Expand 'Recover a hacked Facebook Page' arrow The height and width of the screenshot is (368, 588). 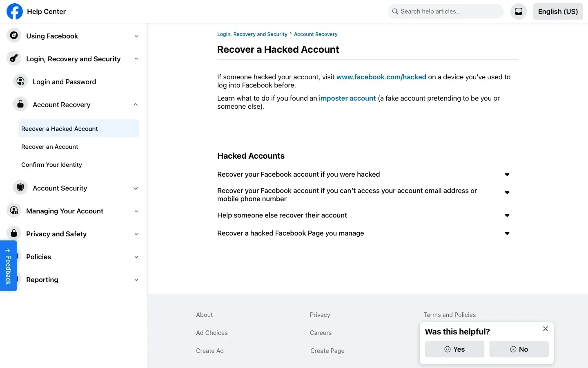point(507,233)
